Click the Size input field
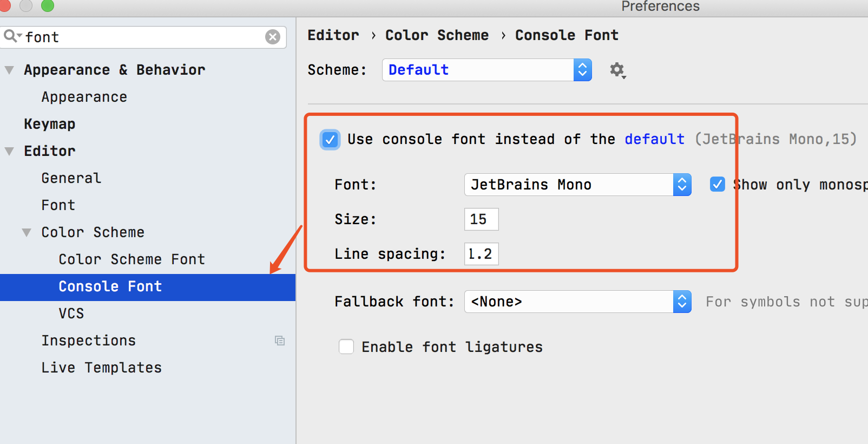This screenshot has height=444, width=868. 482,219
